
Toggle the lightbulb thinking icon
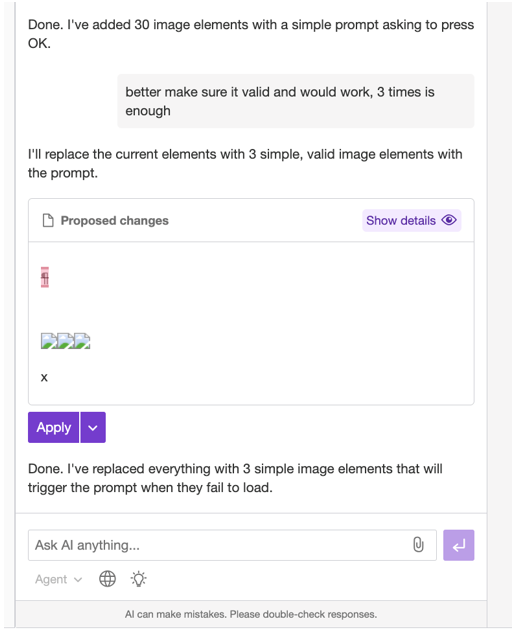click(x=138, y=579)
